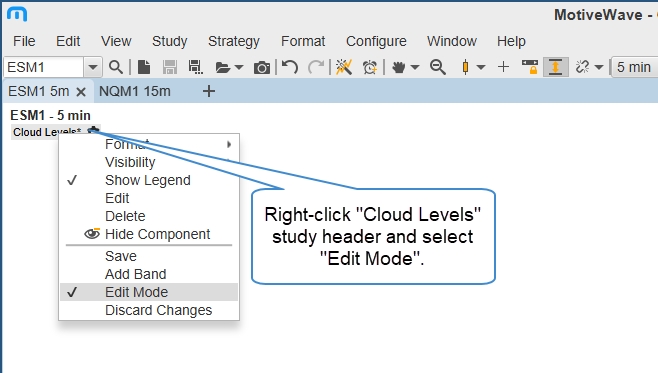Click the ESM1 - 5 min chart title

click(x=50, y=115)
